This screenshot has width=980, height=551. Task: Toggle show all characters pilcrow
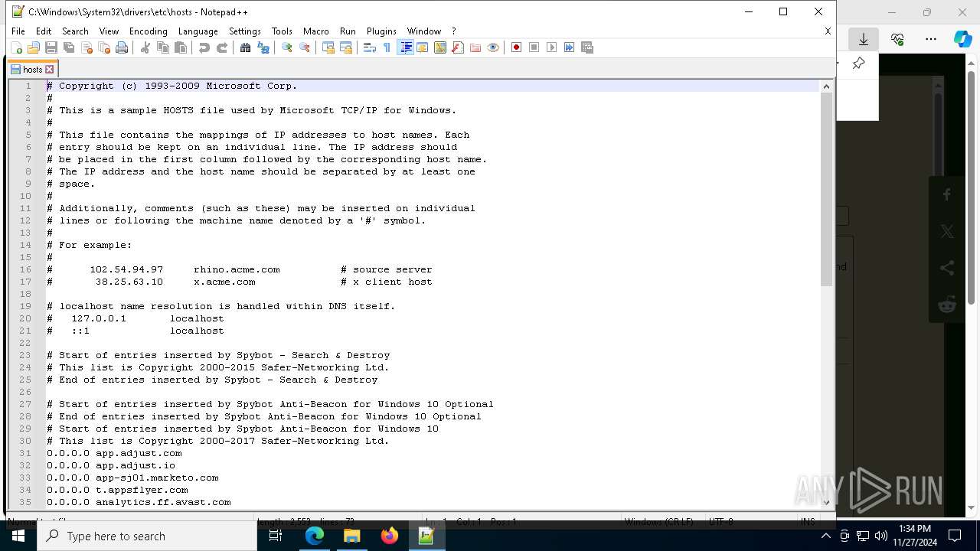pos(387,47)
